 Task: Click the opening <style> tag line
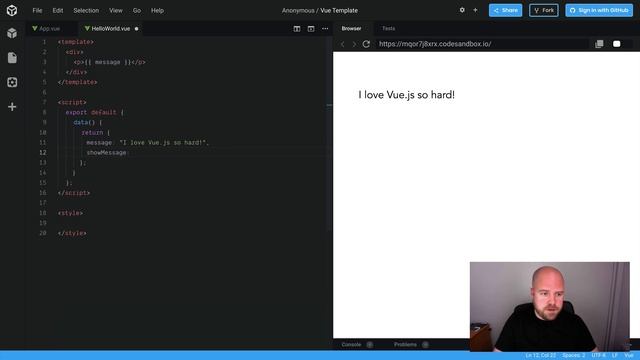(70, 213)
